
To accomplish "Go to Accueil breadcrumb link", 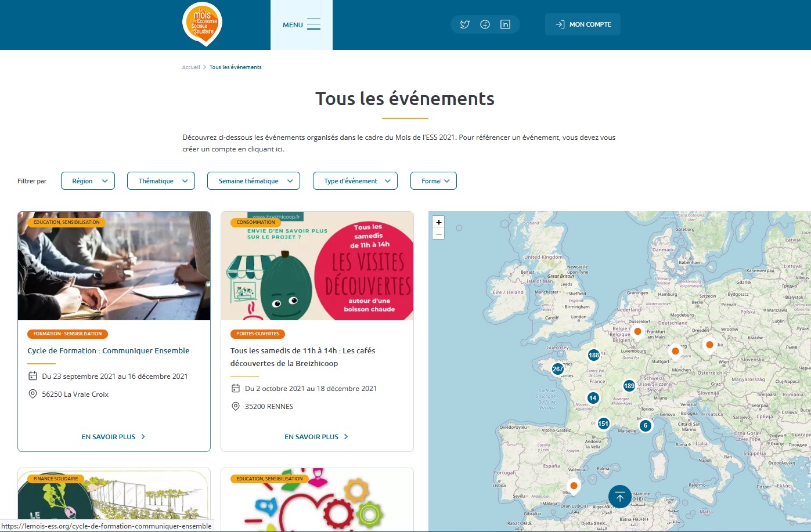I will click(x=191, y=67).
